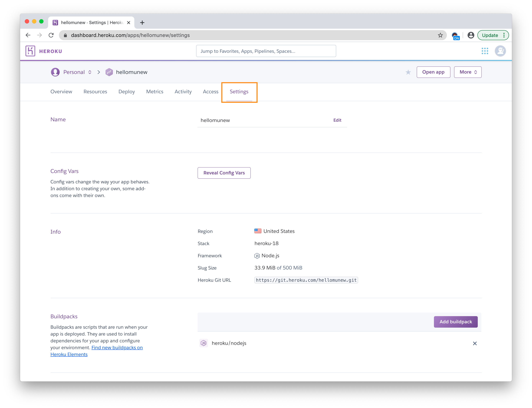
Task: Click the Config Vars section heading
Action: (64, 171)
